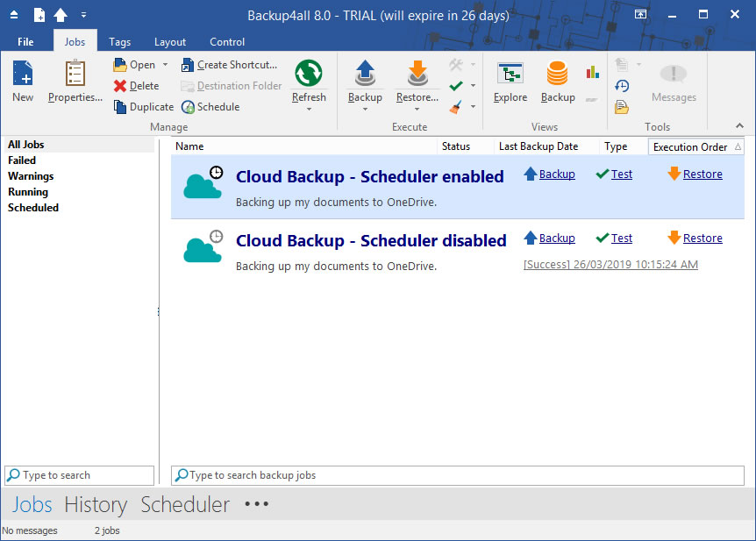This screenshot has height=541, width=756.
Task: Select the Jobs ribbon tab
Action: pyautogui.click(x=75, y=41)
